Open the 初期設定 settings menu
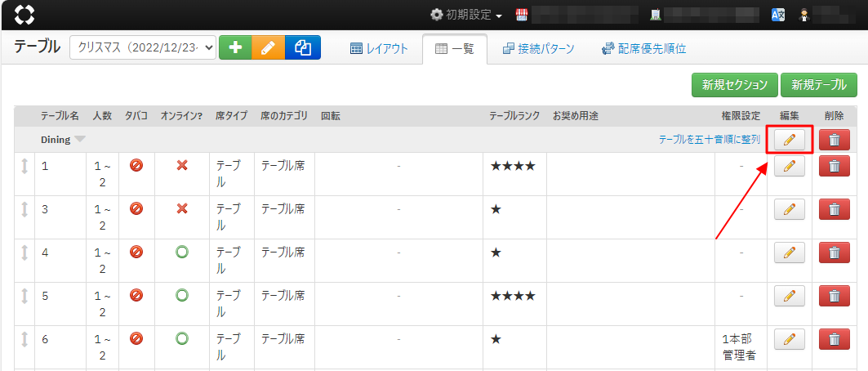Viewport: 868px width, 371px height. pyautogui.click(x=466, y=15)
